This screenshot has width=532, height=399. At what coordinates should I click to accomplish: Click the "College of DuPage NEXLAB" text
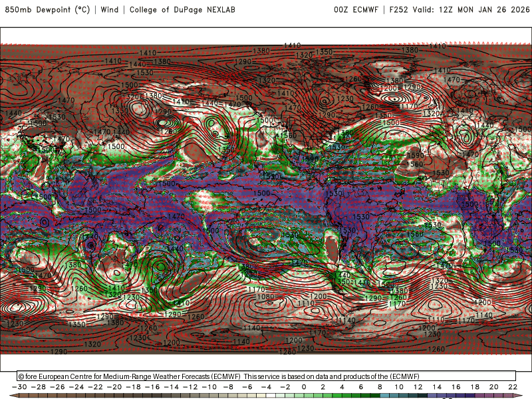(x=182, y=9)
